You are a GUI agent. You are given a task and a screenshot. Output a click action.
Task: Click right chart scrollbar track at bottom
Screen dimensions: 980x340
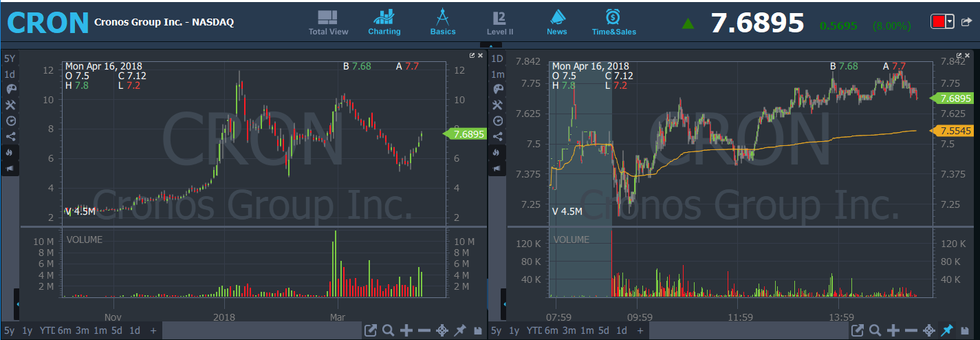(x=748, y=330)
